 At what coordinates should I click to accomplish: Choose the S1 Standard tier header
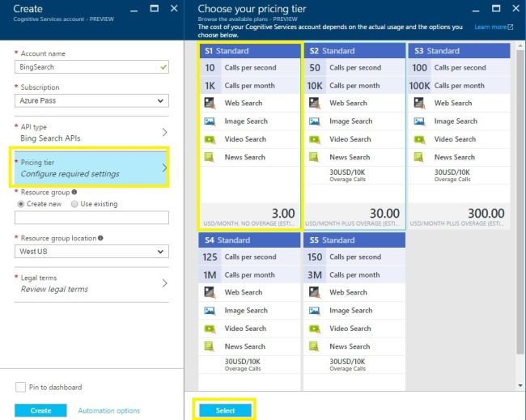tap(250, 51)
